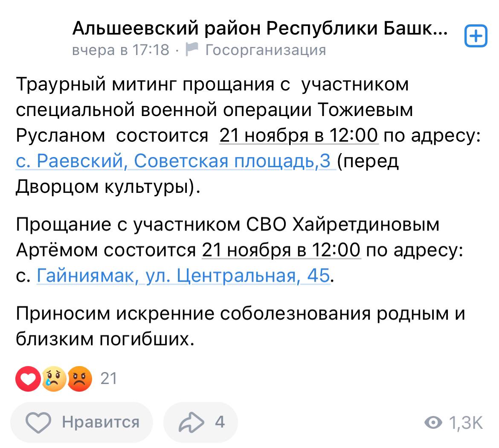Image resolution: width=499 pixels, height=448 pixels.
Task: Click the heart icon in Нравится button
Action: 38,422
